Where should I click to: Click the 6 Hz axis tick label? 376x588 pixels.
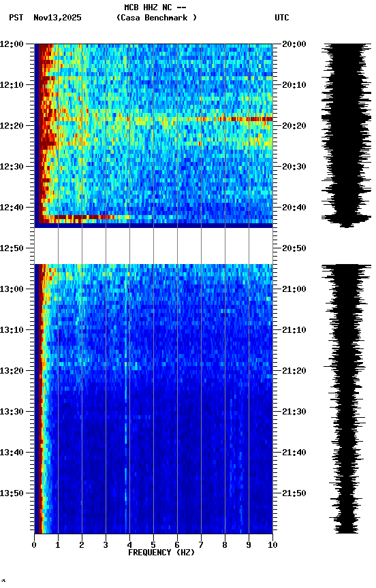coord(177,545)
